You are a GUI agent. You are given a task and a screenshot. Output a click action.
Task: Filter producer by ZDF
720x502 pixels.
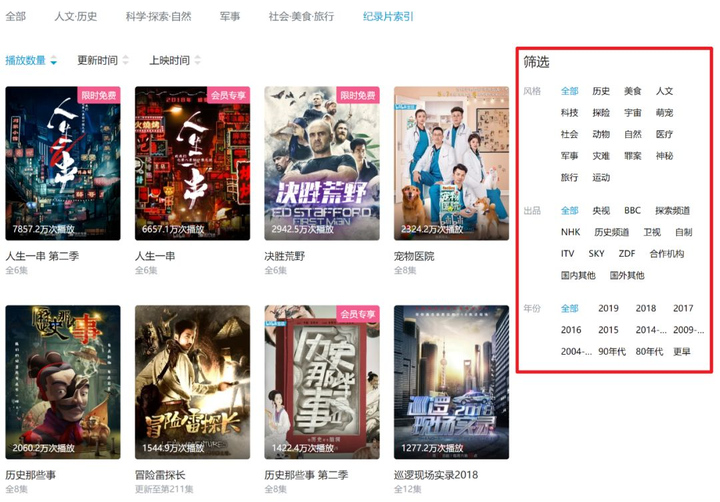(x=627, y=254)
